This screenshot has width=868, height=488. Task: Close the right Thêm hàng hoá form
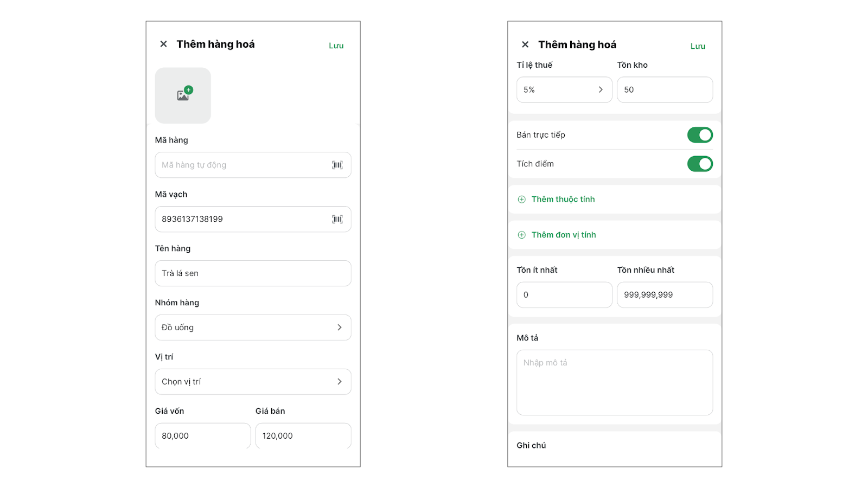click(x=525, y=44)
